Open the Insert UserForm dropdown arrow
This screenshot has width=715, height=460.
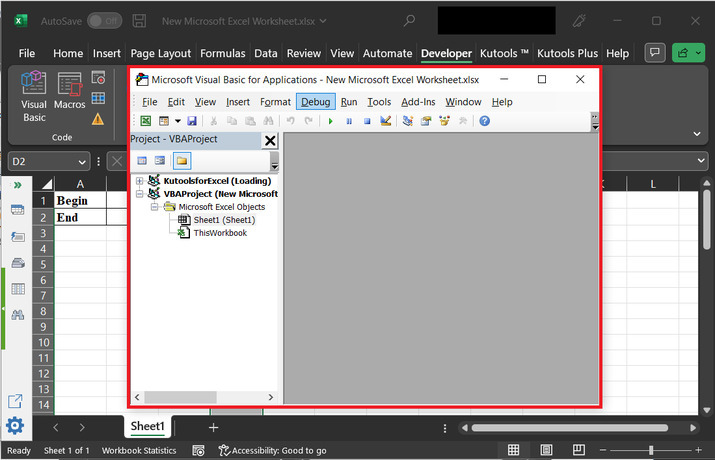pos(178,121)
